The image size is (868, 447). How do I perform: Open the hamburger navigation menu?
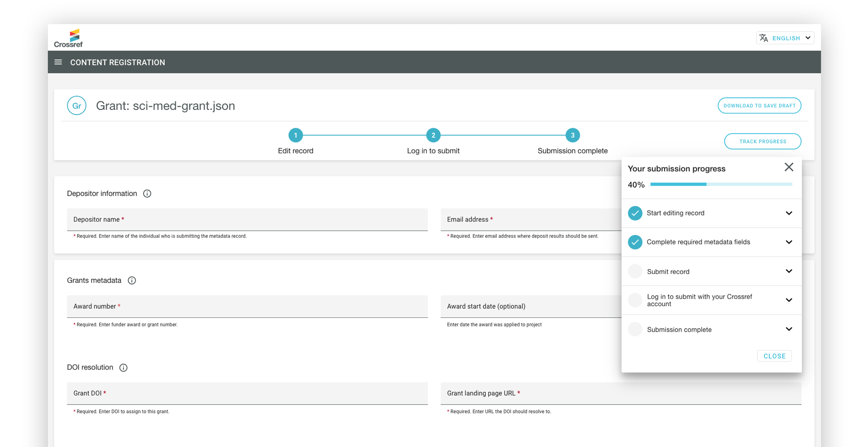click(58, 62)
